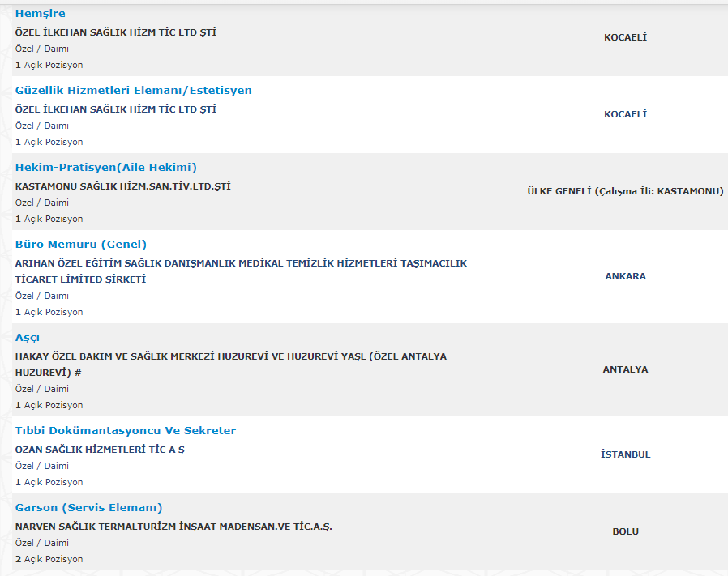728x576 pixels.
Task: Click the İSTANBUL location label
Action: tap(625, 454)
